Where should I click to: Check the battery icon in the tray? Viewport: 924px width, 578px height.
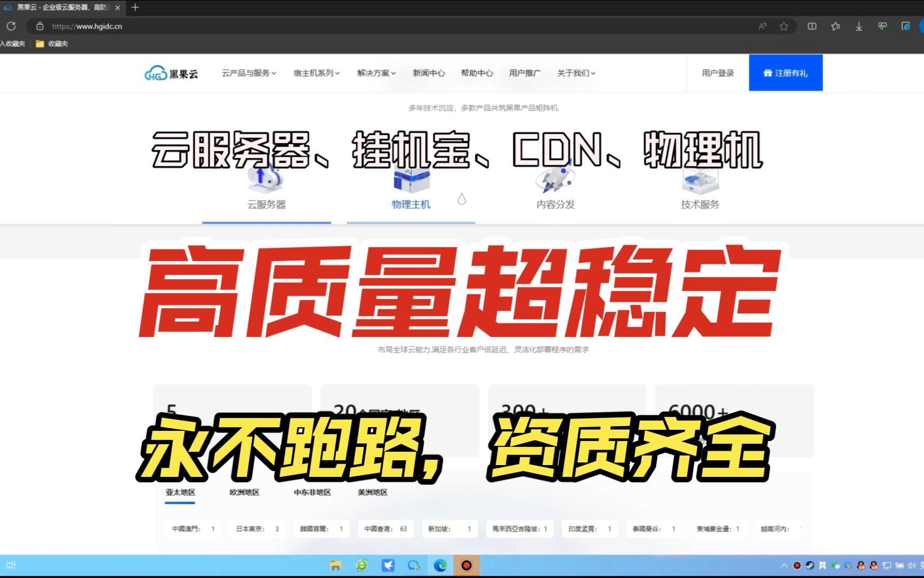[899, 565]
